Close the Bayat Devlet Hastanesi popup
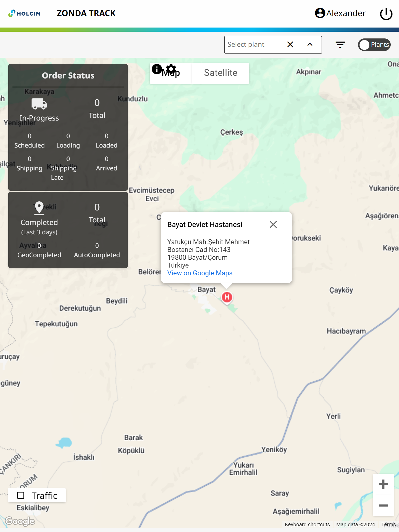This screenshot has height=532, width=399. click(x=273, y=224)
